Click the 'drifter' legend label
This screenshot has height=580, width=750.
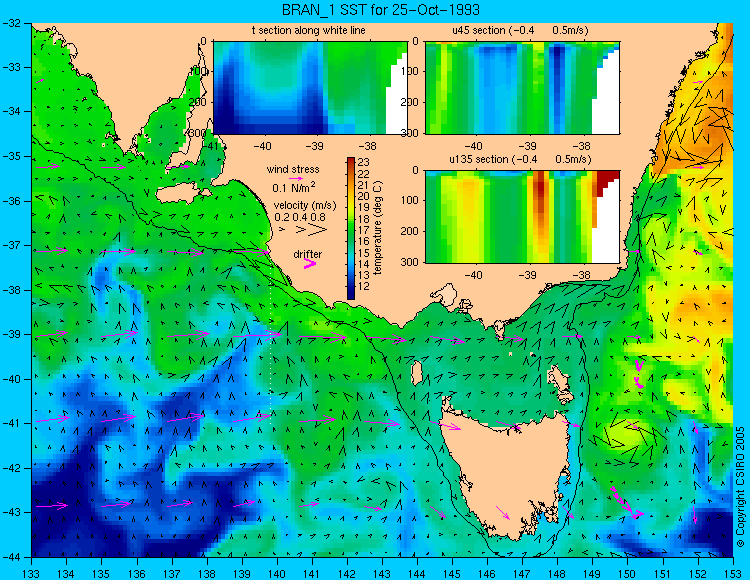point(308,254)
